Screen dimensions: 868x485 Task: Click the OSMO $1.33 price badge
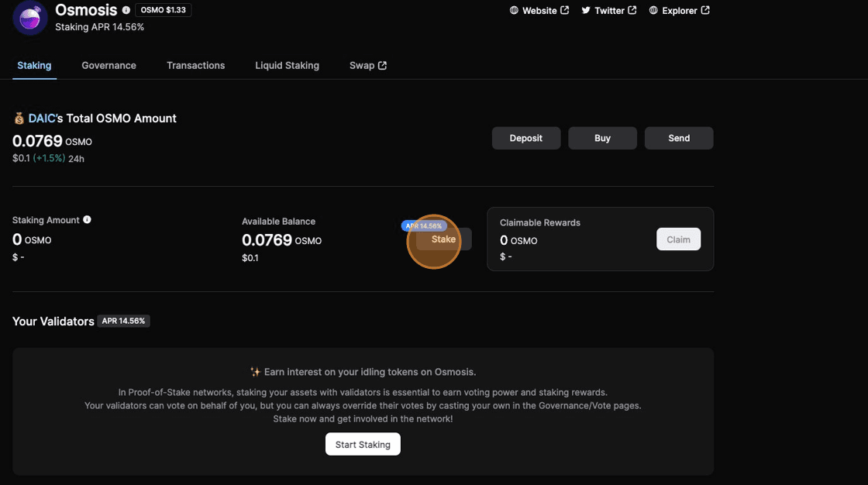[x=164, y=11]
